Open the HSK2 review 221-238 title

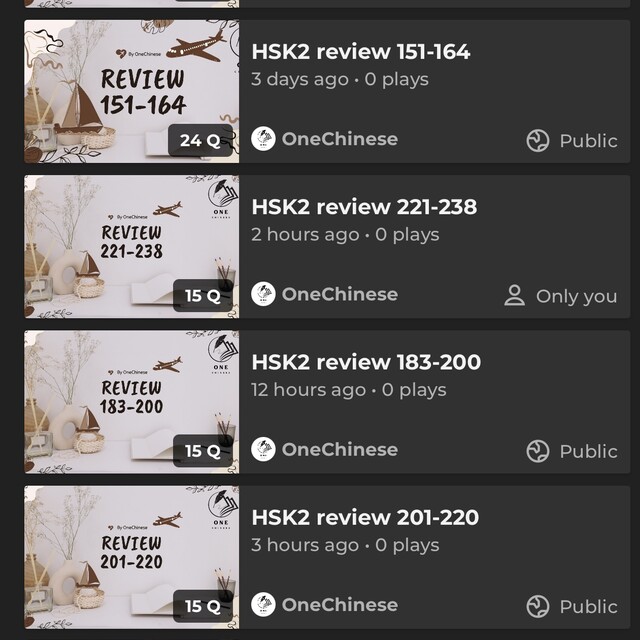pos(364,207)
